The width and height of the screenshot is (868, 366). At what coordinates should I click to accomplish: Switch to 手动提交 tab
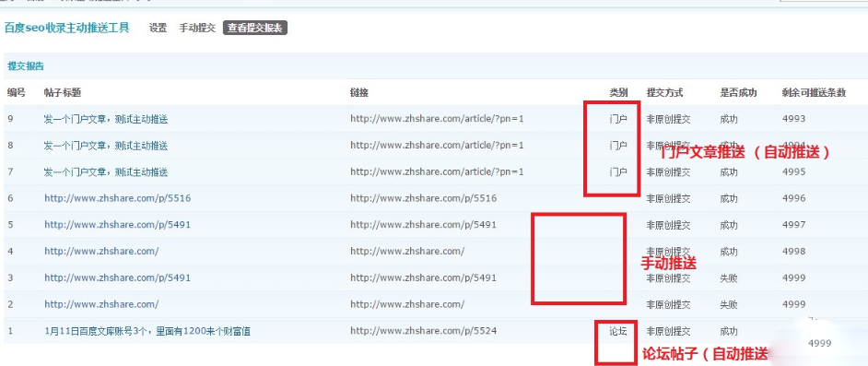197,28
